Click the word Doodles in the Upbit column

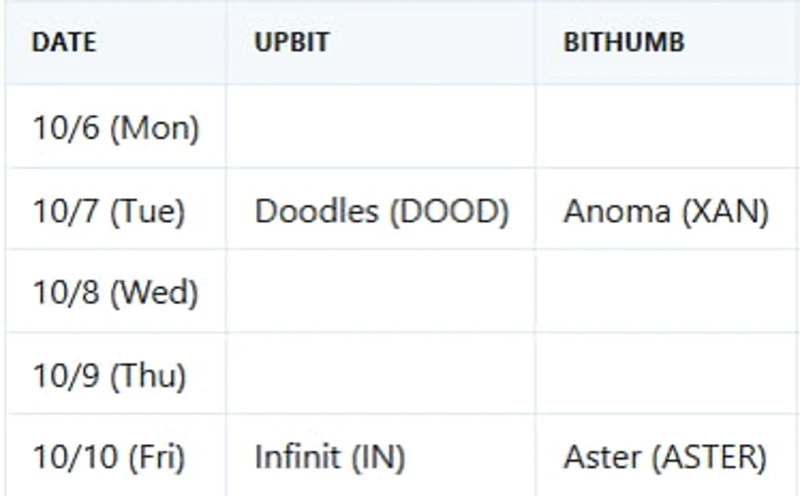pos(316,211)
